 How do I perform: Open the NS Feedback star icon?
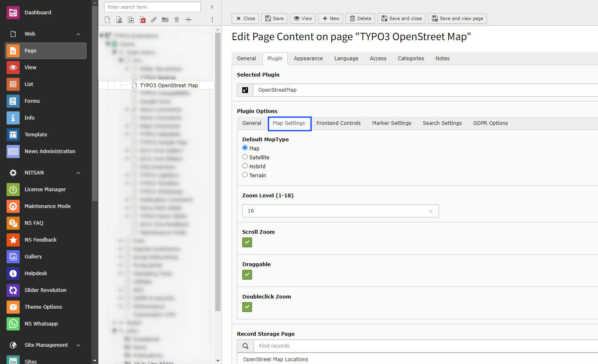click(x=13, y=240)
